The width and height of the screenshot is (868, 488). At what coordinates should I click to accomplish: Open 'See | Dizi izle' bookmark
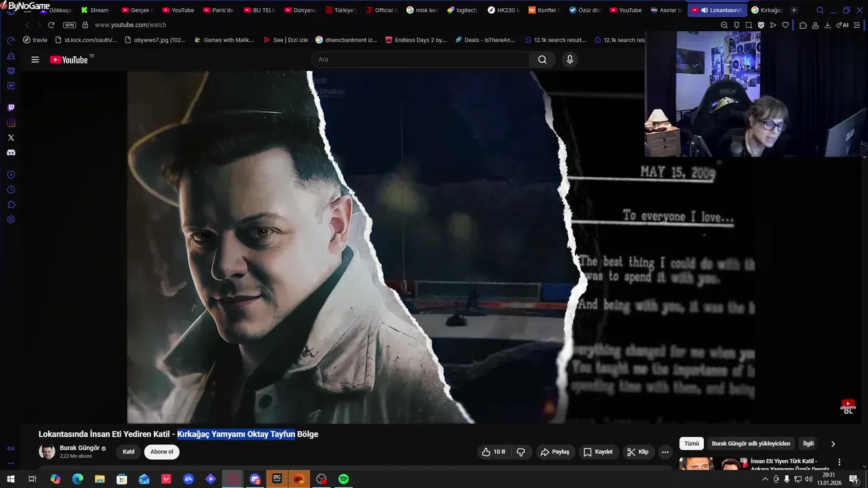tap(285, 40)
